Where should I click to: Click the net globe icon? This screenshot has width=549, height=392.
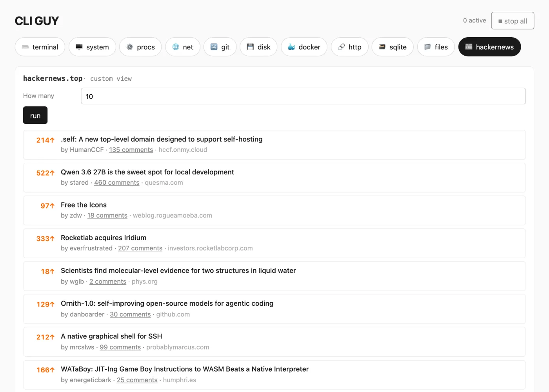(176, 47)
